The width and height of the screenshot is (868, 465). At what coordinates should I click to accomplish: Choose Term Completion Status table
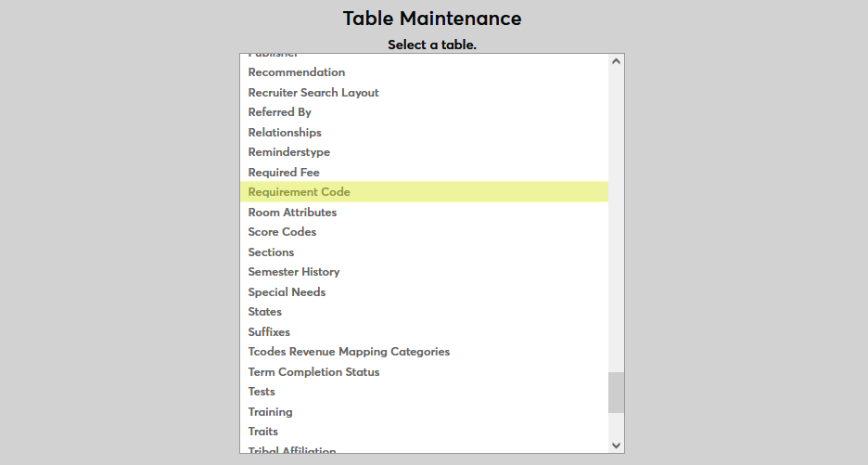313,372
